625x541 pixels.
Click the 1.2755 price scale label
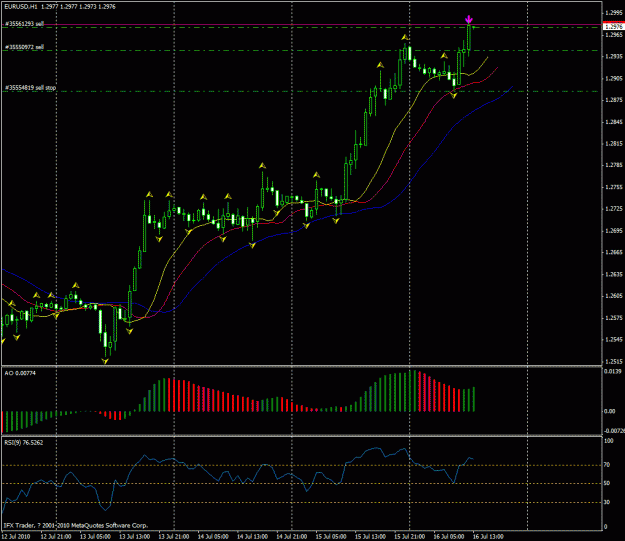pyautogui.click(x=613, y=187)
